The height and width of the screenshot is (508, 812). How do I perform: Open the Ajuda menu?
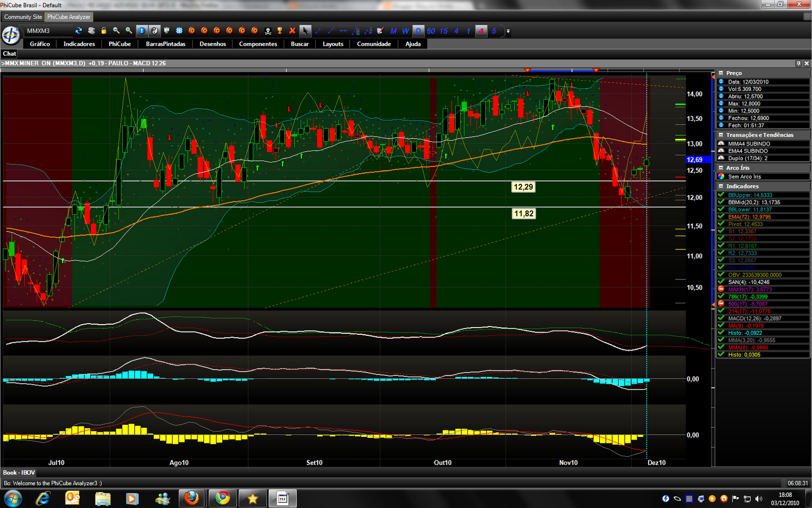(x=413, y=44)
